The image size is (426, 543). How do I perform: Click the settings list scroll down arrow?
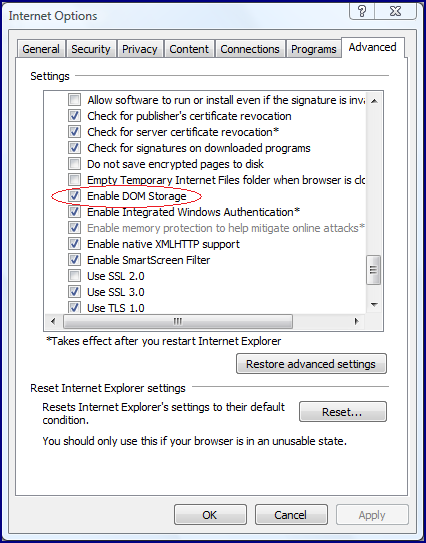coord(374,305)
